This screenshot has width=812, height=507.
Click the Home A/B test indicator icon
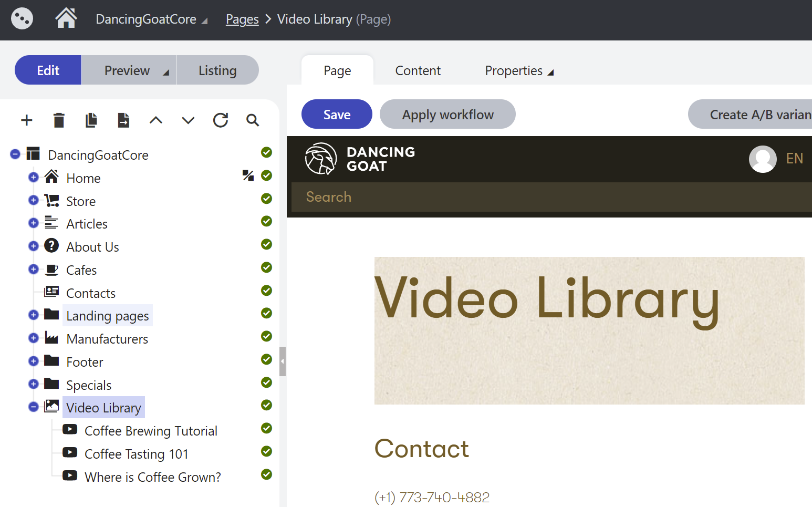(x=248, y=175)
